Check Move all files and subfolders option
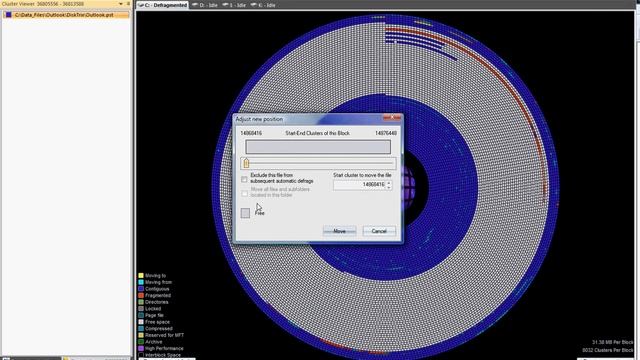The width and height of the screenshot is (640, 360). (x=244, y=193)
